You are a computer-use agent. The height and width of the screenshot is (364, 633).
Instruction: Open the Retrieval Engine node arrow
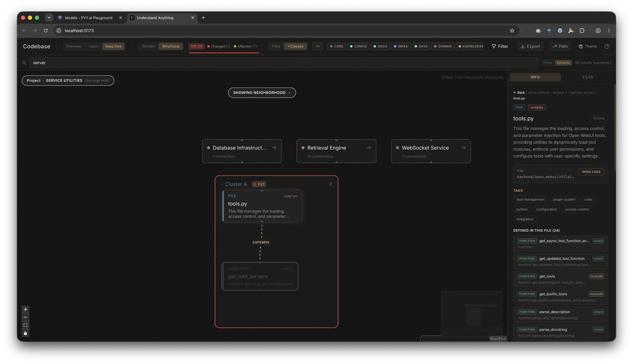[369, 148]
